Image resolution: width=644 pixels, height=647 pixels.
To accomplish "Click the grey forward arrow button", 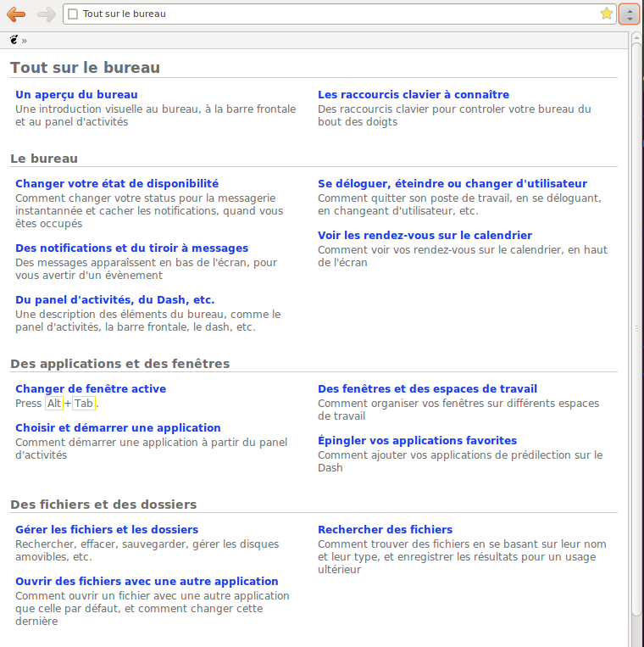I will tap(46, 14).
